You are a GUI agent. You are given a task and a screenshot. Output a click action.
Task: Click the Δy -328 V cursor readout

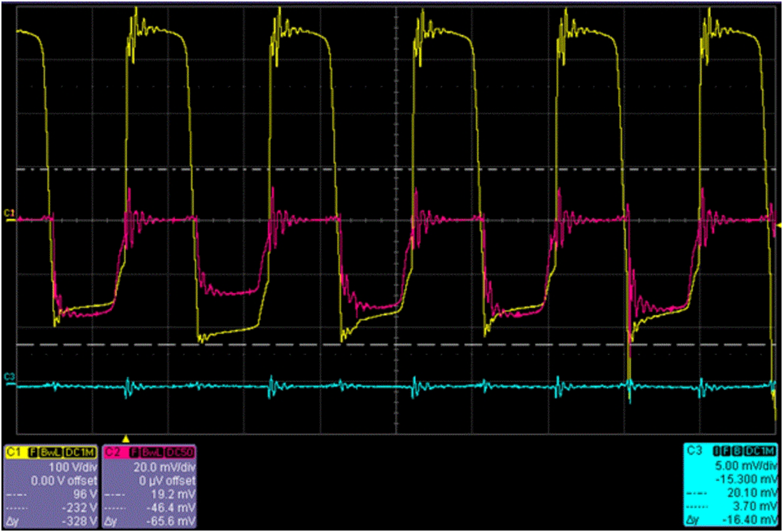click(x=80, y=520)
